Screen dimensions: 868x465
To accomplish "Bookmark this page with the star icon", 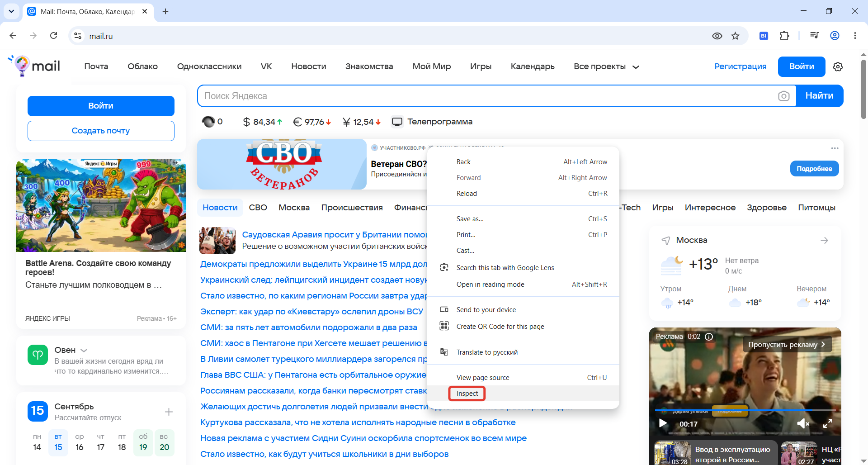I will [x=736, y=36].
